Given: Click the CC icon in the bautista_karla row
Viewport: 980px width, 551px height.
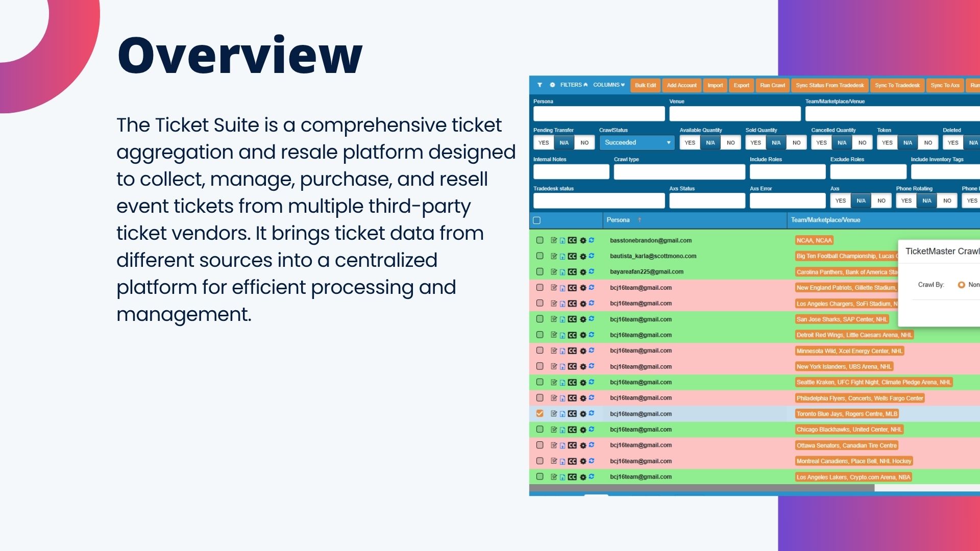Looking at the screenshot, I should click(x=573, y=256).
